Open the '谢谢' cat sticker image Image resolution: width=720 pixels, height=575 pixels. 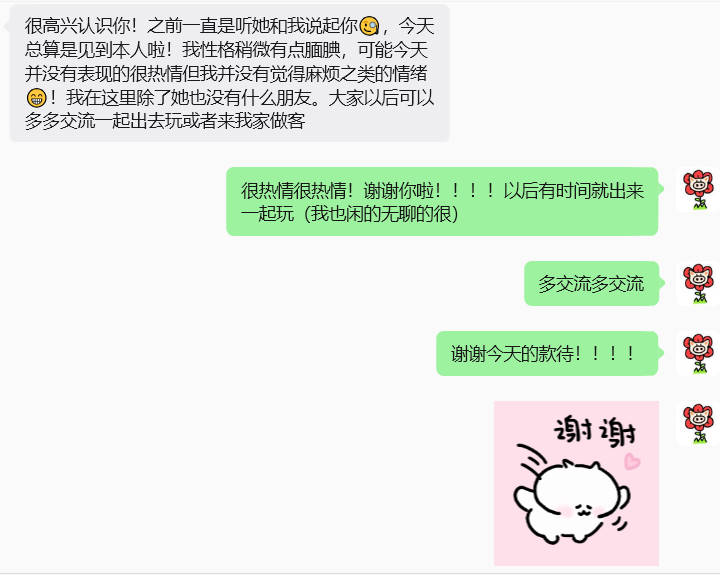tap(576, 483)
